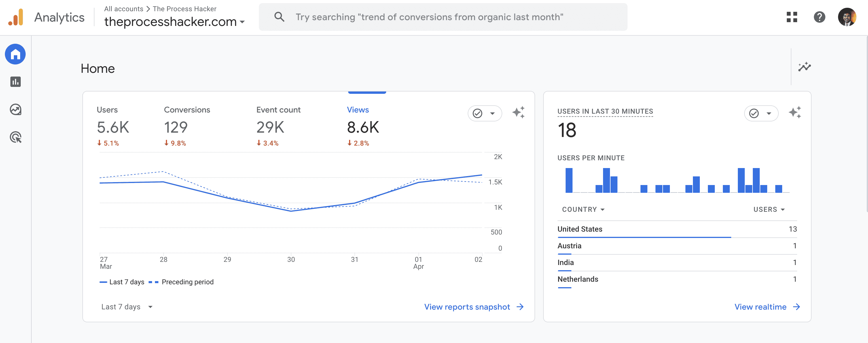The height and width of the screenshot is (343, 868).
Task: Toggle the checkmark status on metrics card
Action: click(485, 113)
